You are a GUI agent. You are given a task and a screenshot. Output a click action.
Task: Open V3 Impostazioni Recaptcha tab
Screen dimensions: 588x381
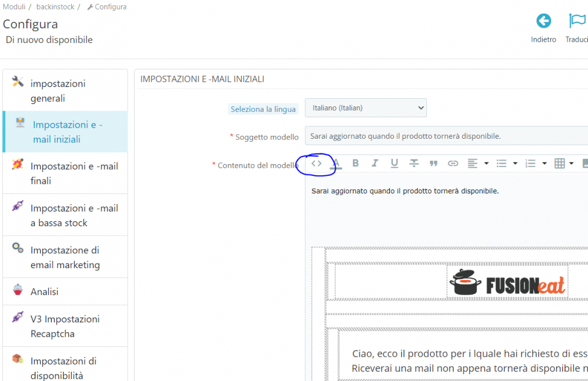pyautogui.click(x=65, y=326)
